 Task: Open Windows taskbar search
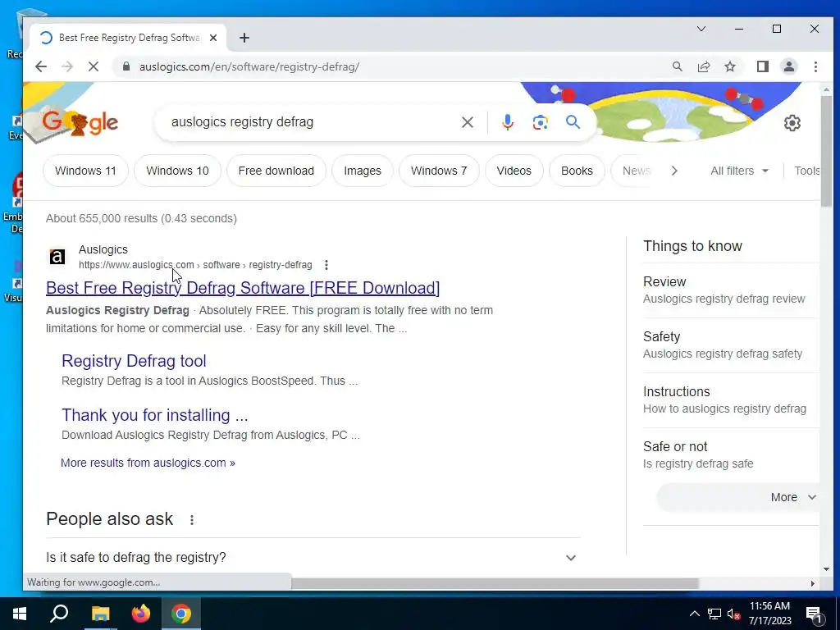click(x=59, y=614)
